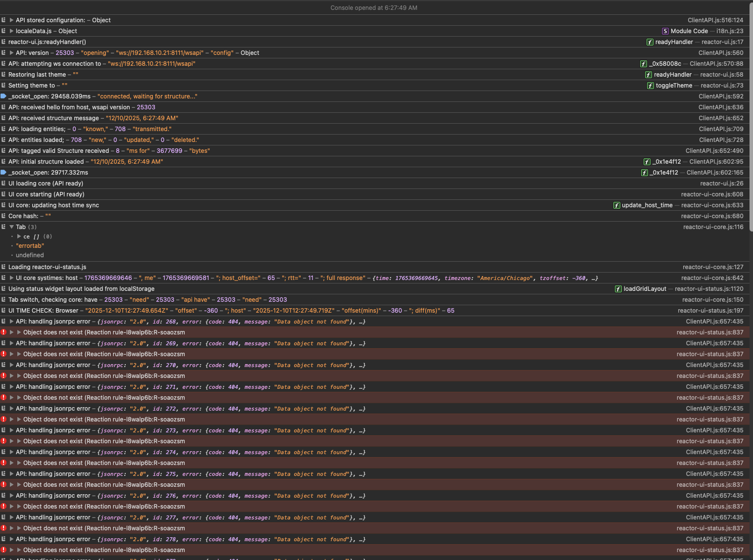The image size is (753, 560).
Task: Jump to source reactor-ui-status.js:197
Action: (710, 311)
